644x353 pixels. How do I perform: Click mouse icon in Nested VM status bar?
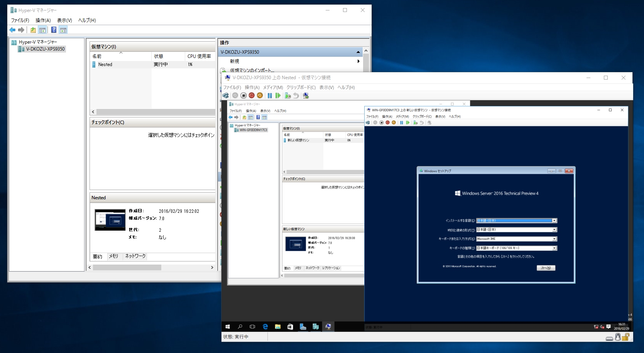point(618,337)
